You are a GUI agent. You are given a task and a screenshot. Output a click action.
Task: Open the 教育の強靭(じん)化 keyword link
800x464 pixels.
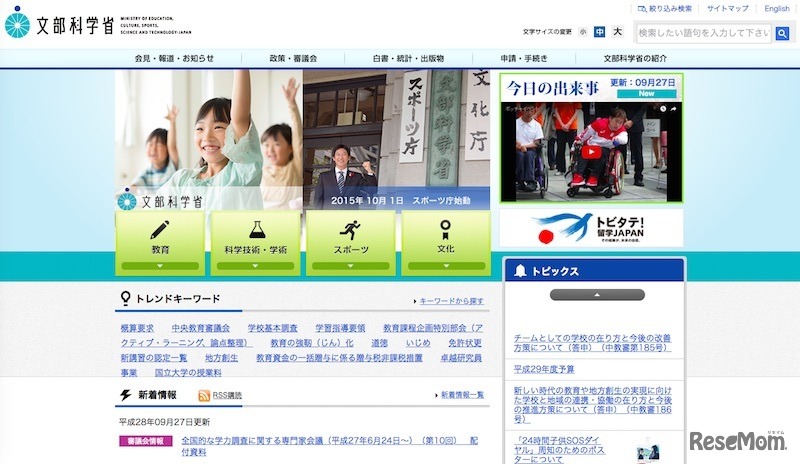[x=312, y=343]
